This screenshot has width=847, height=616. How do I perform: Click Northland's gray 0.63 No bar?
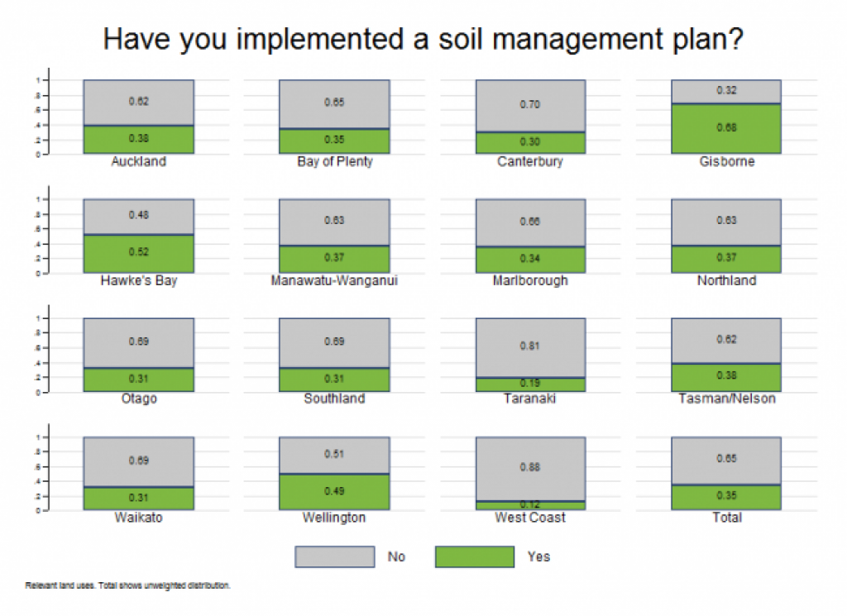(726, 222)
